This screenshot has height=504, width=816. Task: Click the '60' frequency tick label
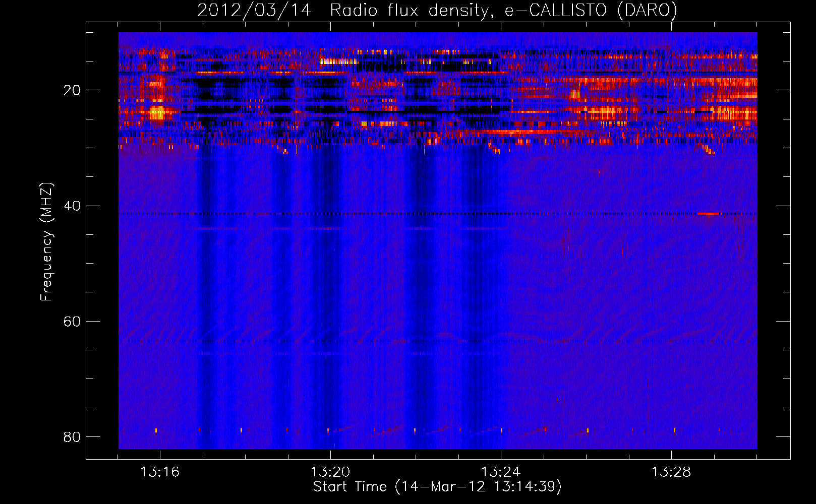(x=72, y=322)
